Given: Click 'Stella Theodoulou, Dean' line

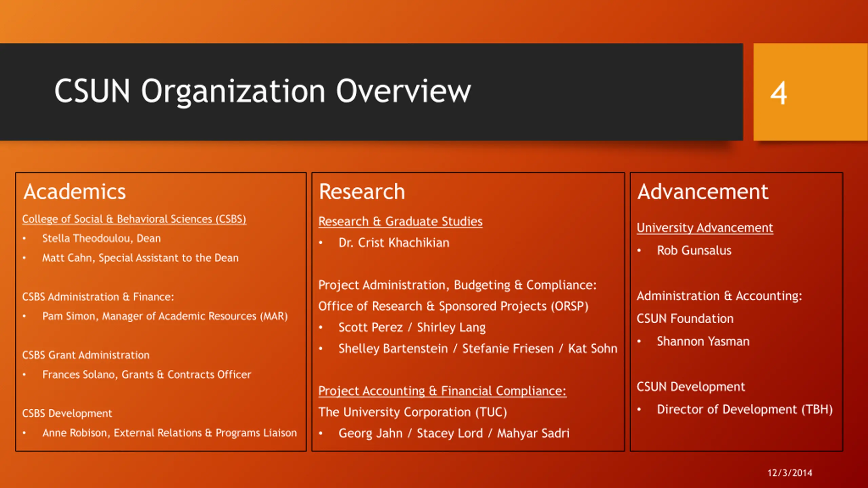Looking at the screenshot, I should 101,239.
